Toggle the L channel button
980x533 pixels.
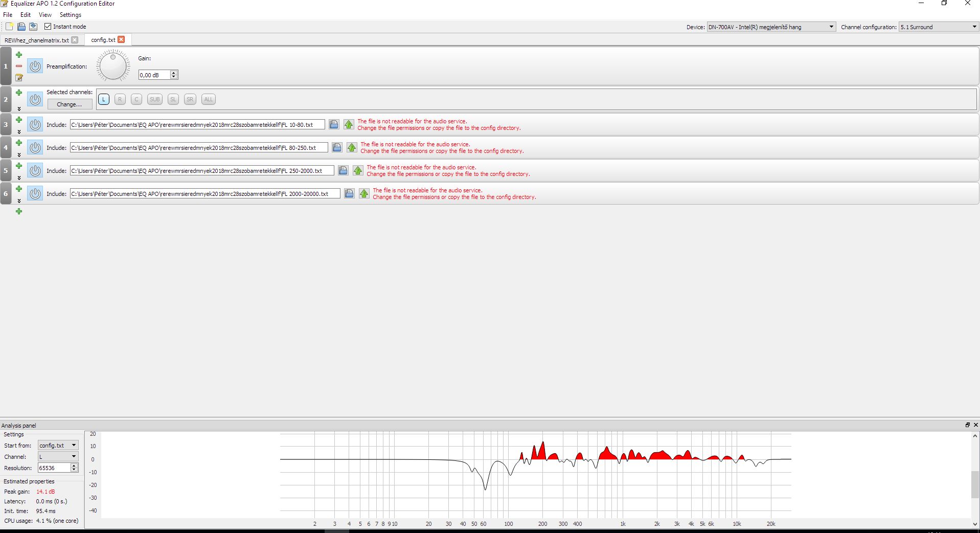(104, 99)
